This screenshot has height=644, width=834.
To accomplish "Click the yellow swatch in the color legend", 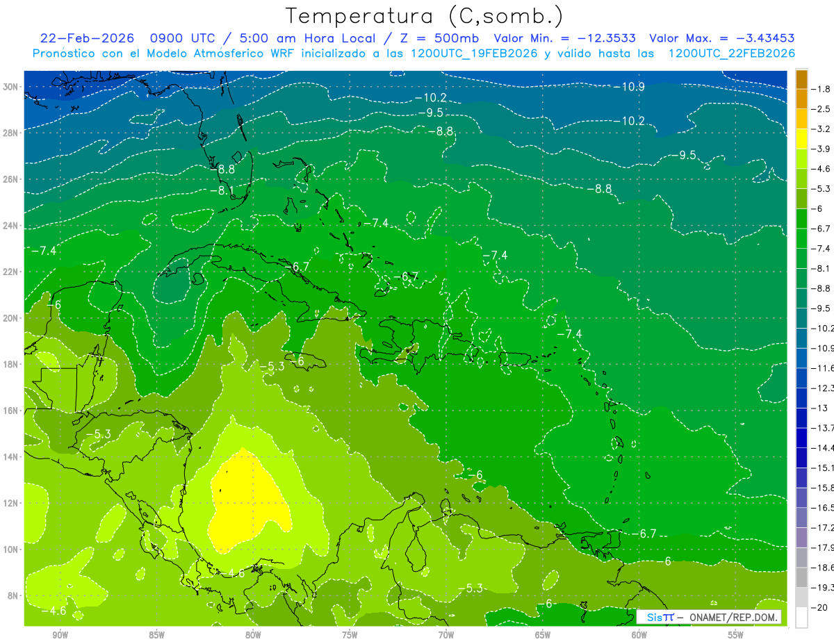I will (801, 139).
